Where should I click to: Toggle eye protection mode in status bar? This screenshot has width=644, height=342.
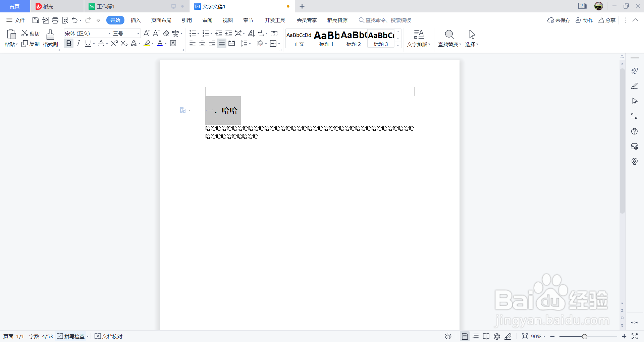pyautogui.click(x=448, y=336)
